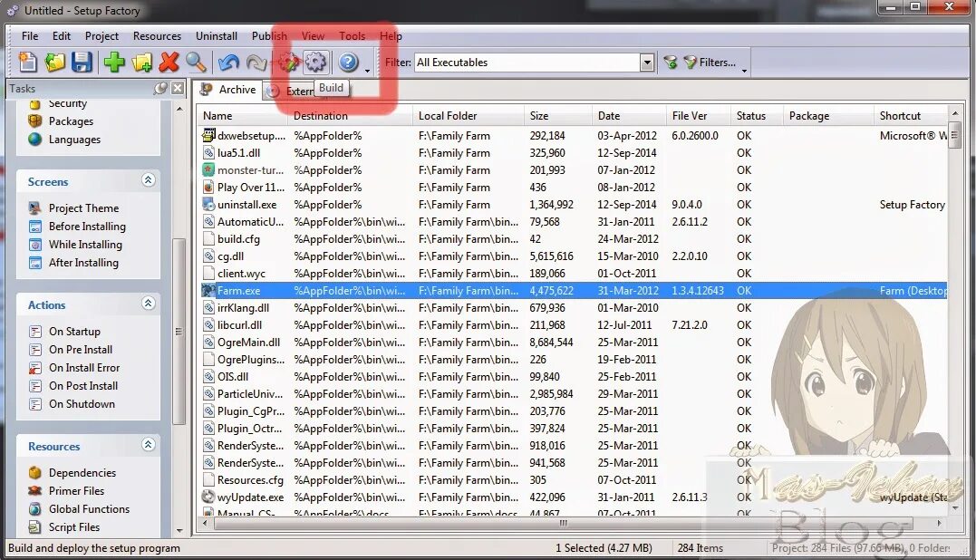Open project using the folder toolbar icon

(x=54, y=63)
